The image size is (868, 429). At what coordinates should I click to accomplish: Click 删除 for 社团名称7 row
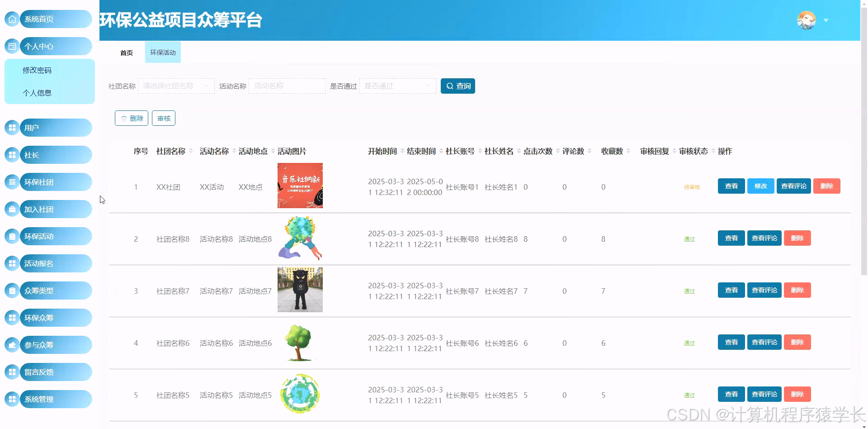pyautogui.click(x=797, y=290)
